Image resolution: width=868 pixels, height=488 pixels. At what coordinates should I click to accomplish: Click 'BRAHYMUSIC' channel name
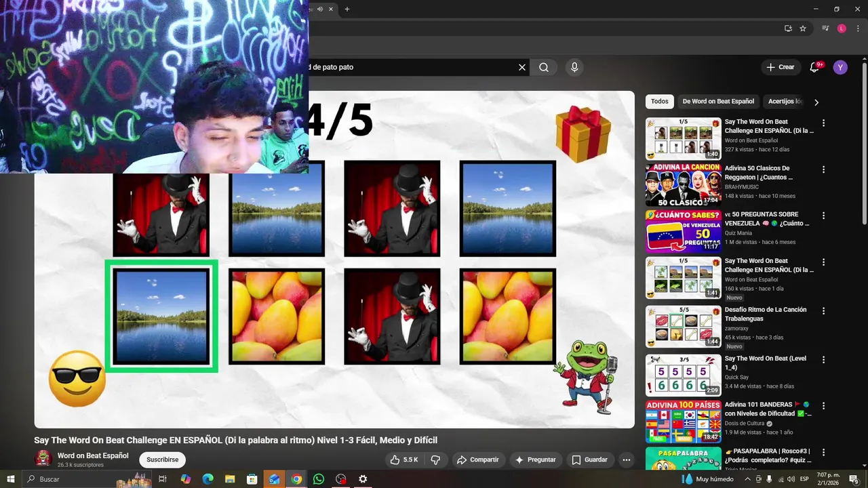coord(745,186)
